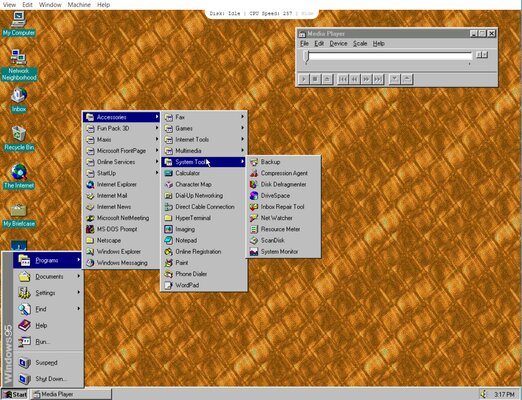Viewport: 522px width, 400px height.
Task: Open Disk Defragmenter from the submenu
Action: [283, 184]
